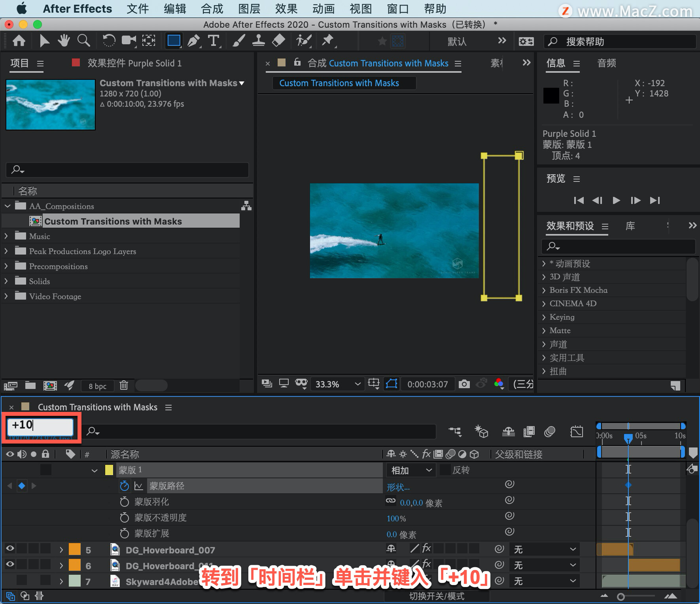Jump to first frame in preview
The image size is (700, 604).
point(579,200)
